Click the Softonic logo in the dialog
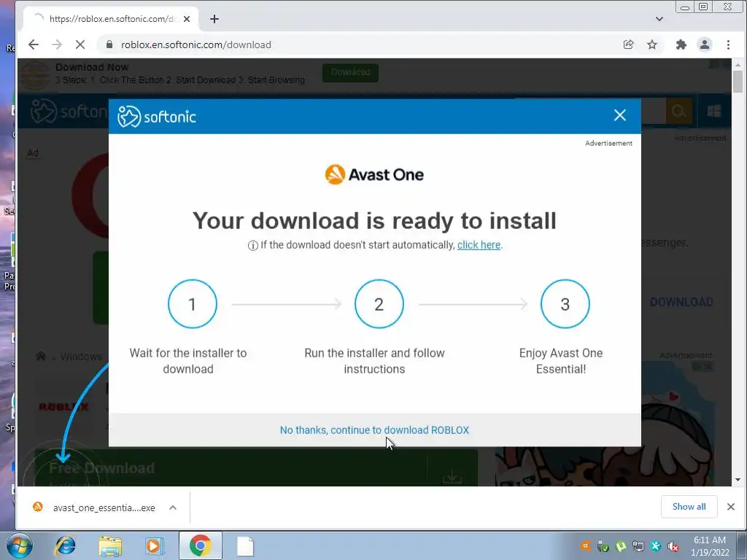Image resolution: width=747 pixels, height=560 pixels. tap(157, 117)
